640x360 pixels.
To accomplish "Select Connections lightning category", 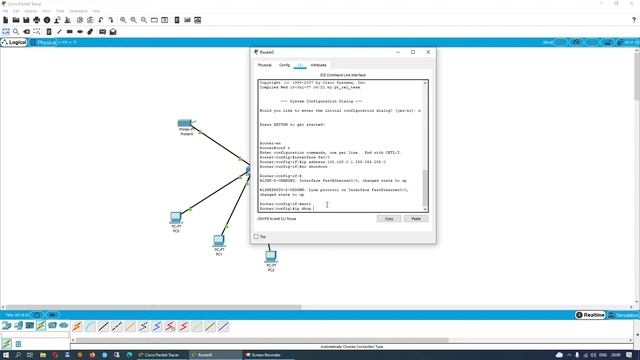I will (41, 325).
